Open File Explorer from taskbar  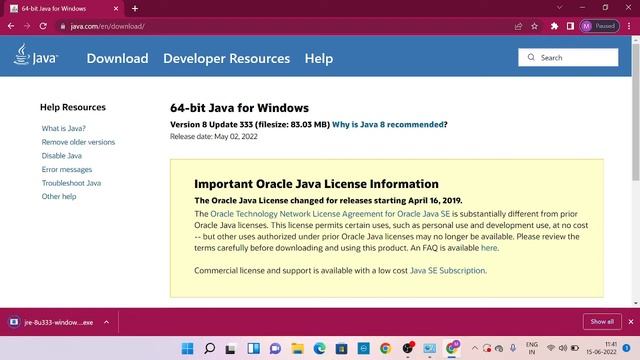coord(298,348)
